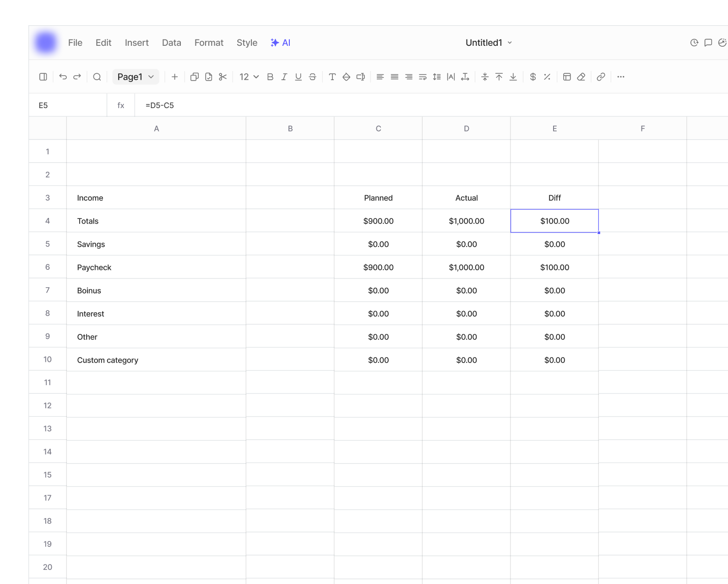Click the E5 cell reference box
The image size is (728, 584).
(68, 105)
